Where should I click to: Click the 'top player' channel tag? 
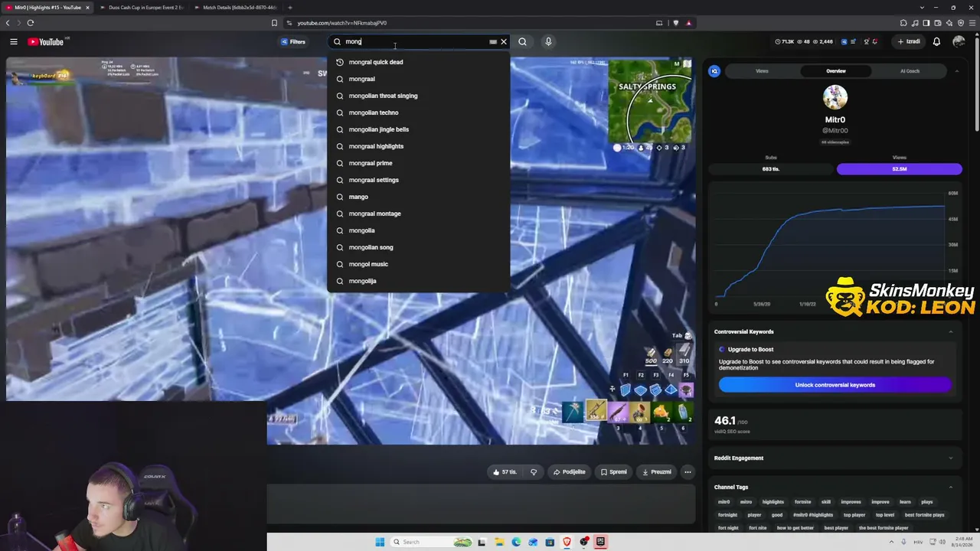click(x=854, y=515)
